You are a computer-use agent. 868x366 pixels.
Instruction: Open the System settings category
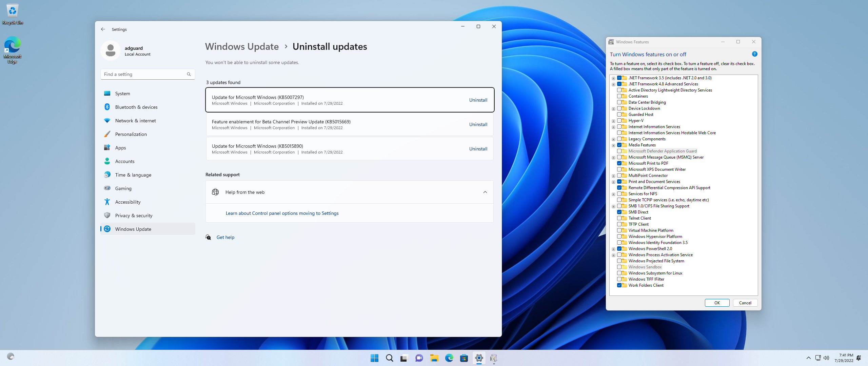(148, 94)
